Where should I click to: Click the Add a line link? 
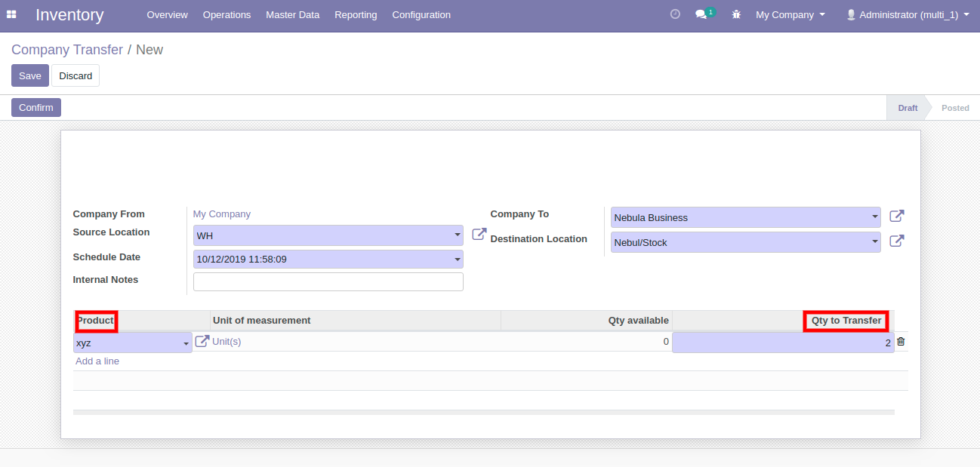[x=97, y=361]
